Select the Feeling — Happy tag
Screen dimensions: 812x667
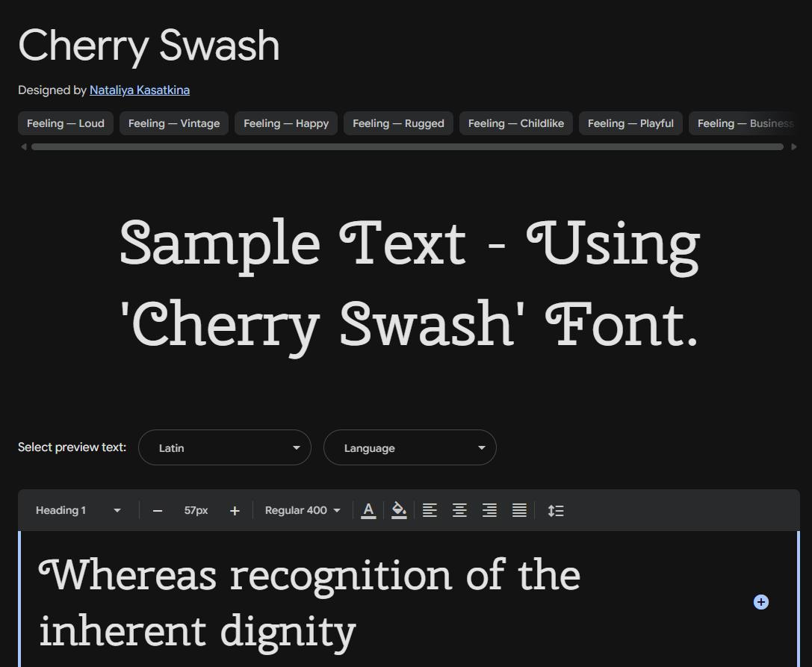click(x=286, y=123)
